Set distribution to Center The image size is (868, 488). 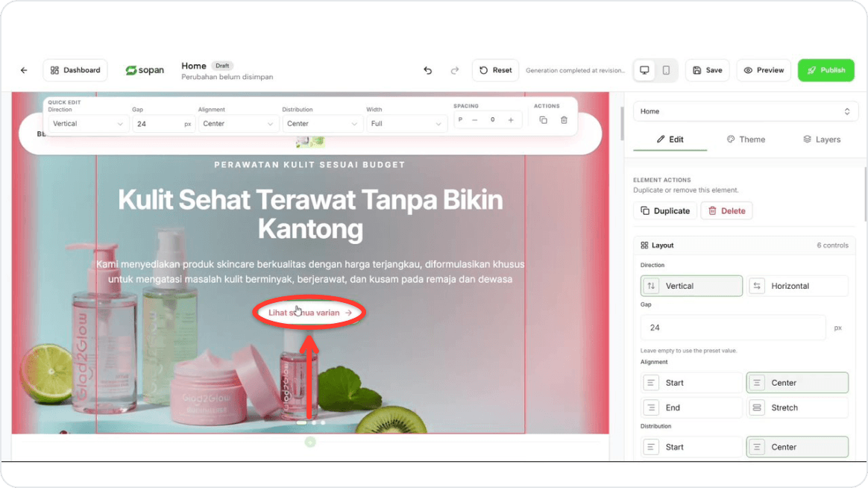click(x=797, y=447)
